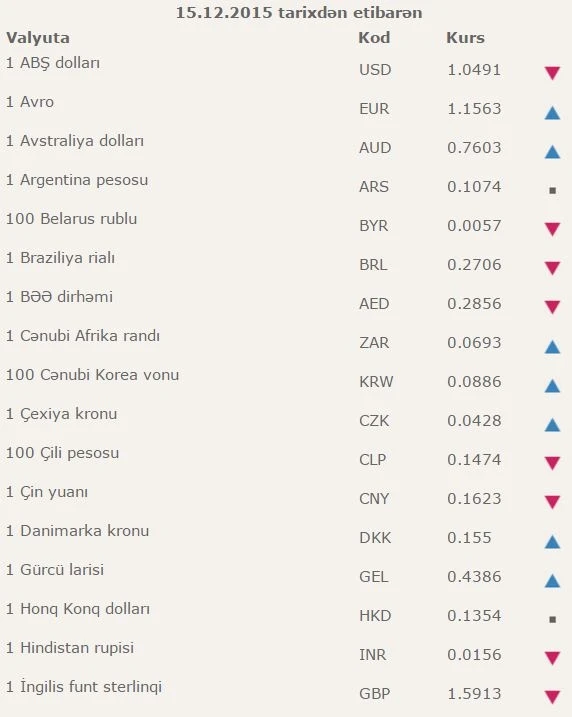Click the red down arrow beside CNY rate
This screenshot has width=572, height=717.
pos(552,502)
